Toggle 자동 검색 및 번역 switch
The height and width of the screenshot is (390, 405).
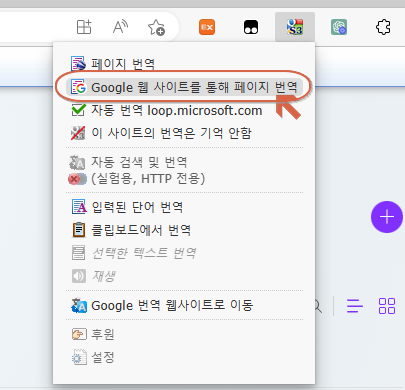[77, 179]
